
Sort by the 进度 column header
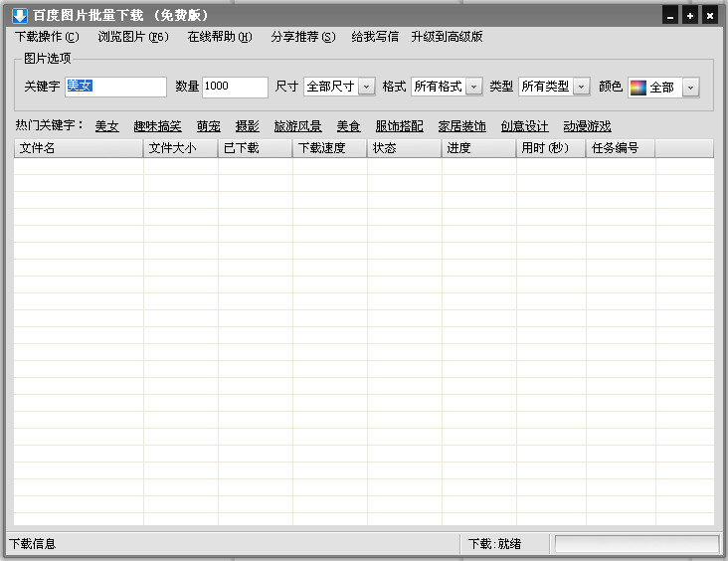(x=478, y=148)
